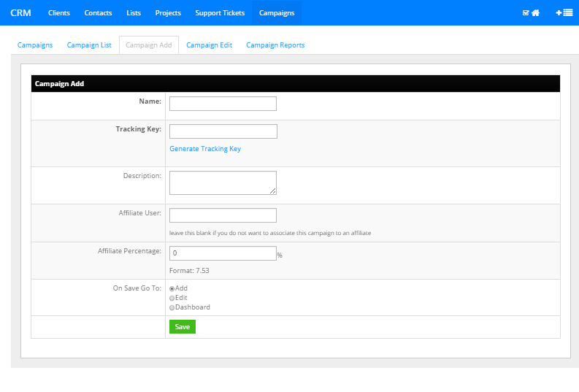Switch to the Campaign List tab
The image size is (579, 392).
89,45
